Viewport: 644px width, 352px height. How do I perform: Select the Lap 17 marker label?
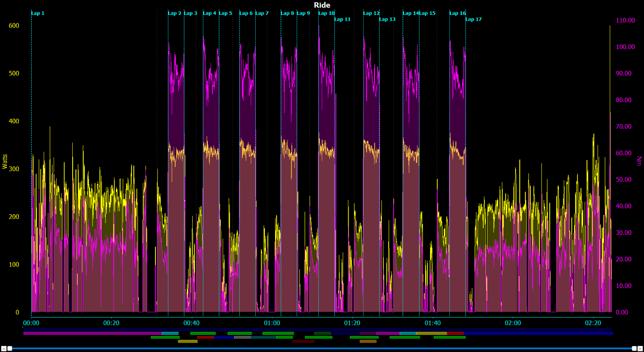(x=474, y=19)
